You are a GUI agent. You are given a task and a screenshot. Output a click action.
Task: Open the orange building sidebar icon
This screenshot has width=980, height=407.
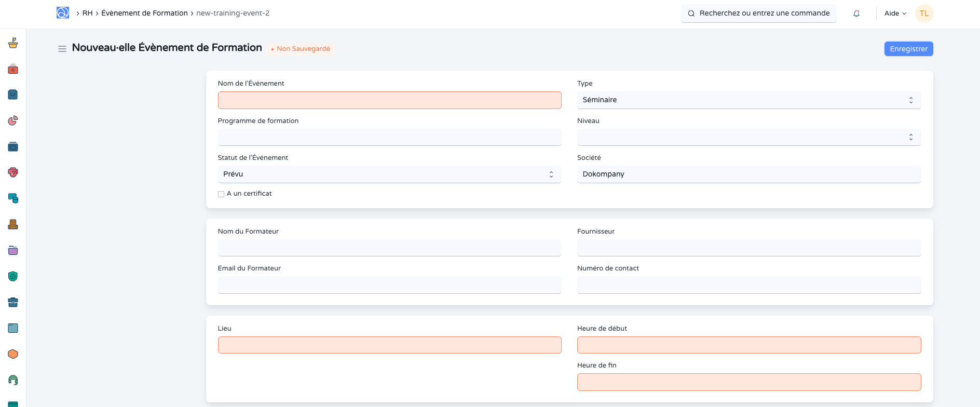(x=13, y=224)
